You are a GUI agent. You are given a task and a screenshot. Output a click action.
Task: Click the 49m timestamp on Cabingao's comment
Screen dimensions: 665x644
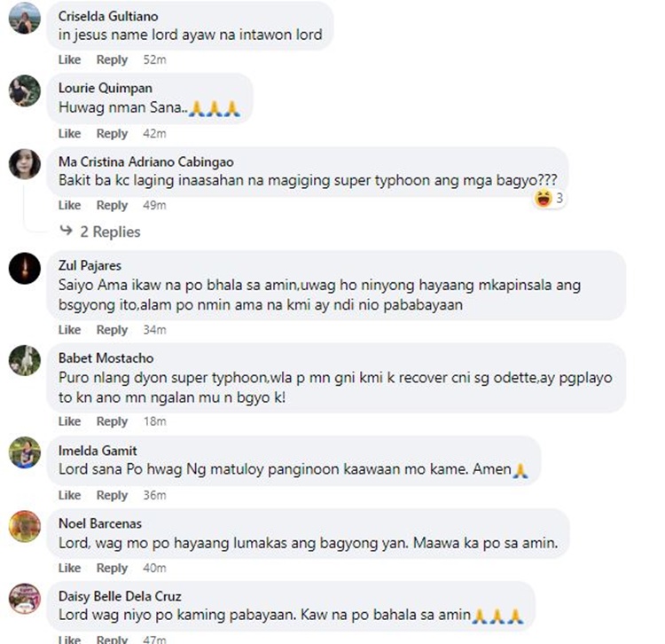154,206
